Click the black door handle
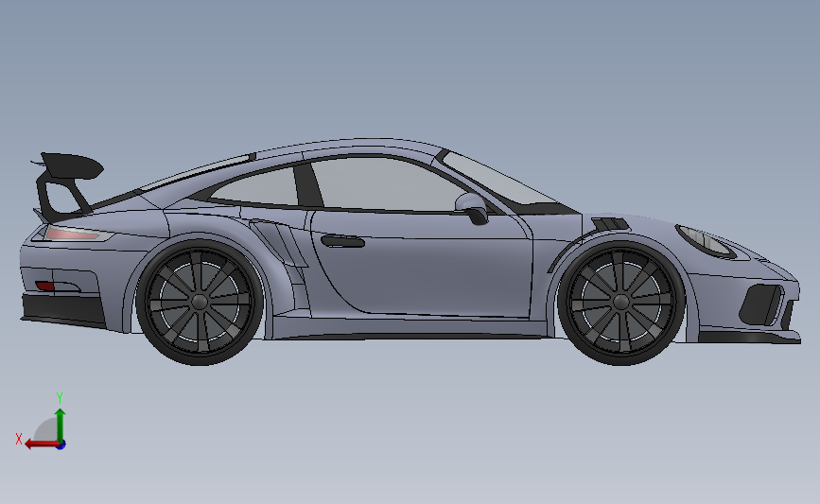Viewport: 820px width, 504px height. pos(343,241)
